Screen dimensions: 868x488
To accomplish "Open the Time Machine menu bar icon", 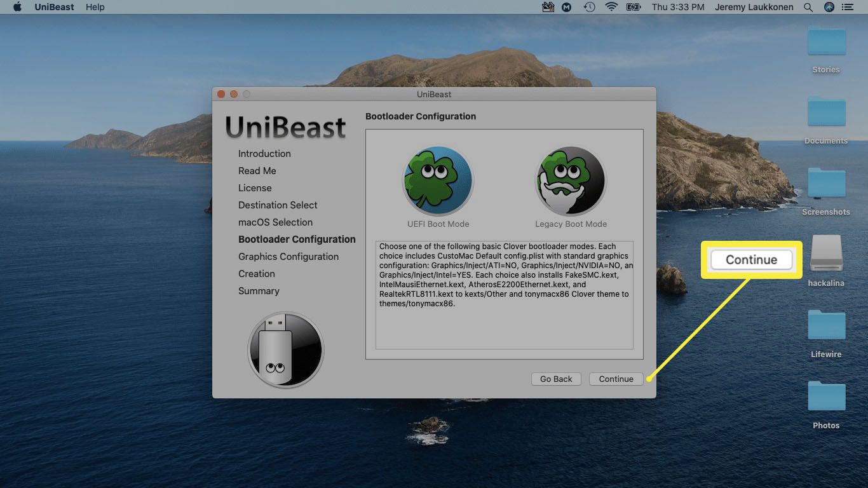I will tap(590, 7).
